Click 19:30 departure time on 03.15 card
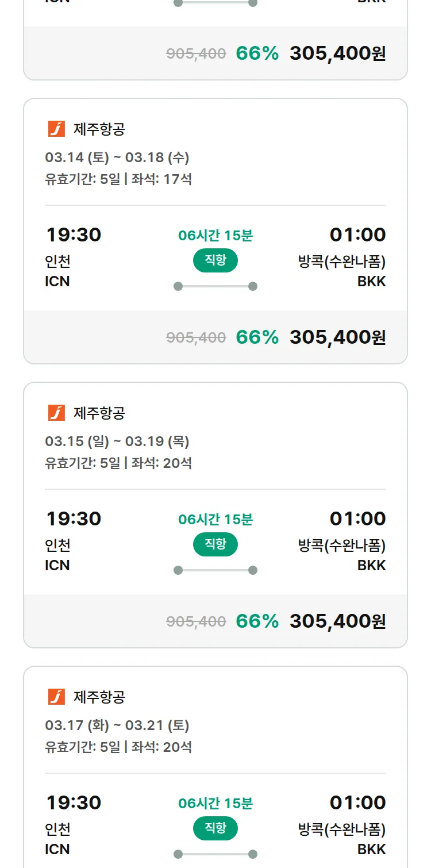Image resolution: width=431 pixels, height=868 pixels. pos(74,519)
